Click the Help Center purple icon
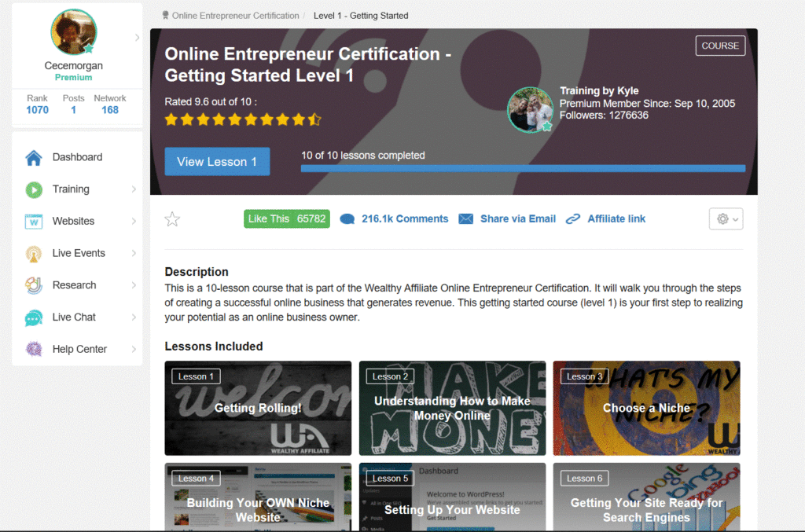Image resolution: width=805 pixels, height=532 pixels. (x=34, y=350)
